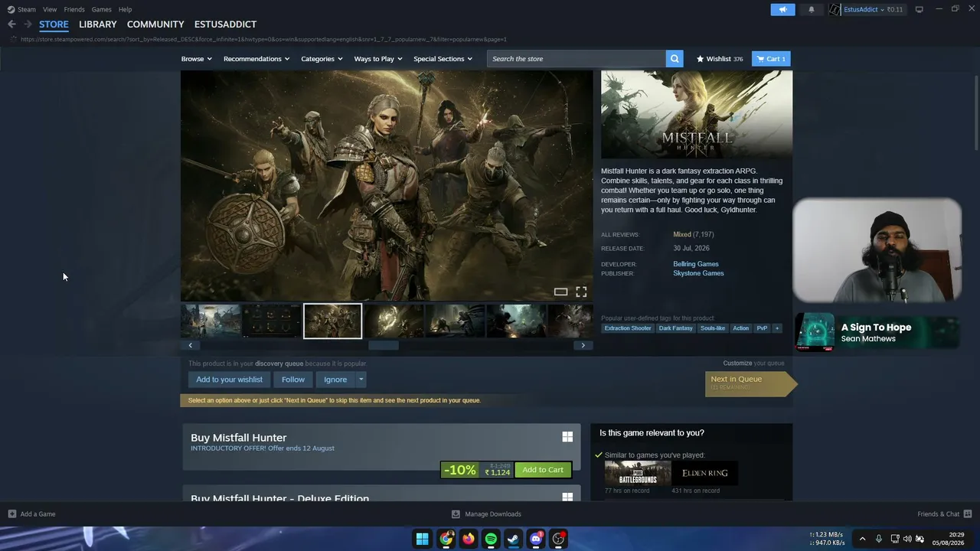Switch to the LIBRARY tab
Viewport: 980px width, 551px height.
(98, 24)
